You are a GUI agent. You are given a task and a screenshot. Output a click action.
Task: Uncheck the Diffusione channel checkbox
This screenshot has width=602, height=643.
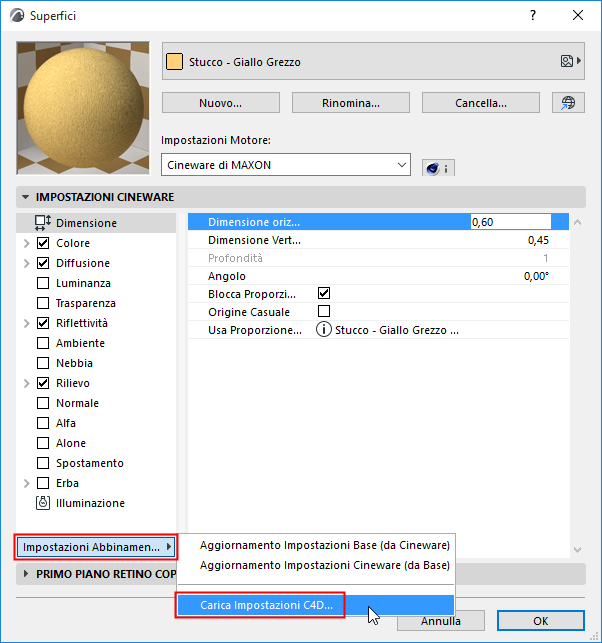click(43, 263)
